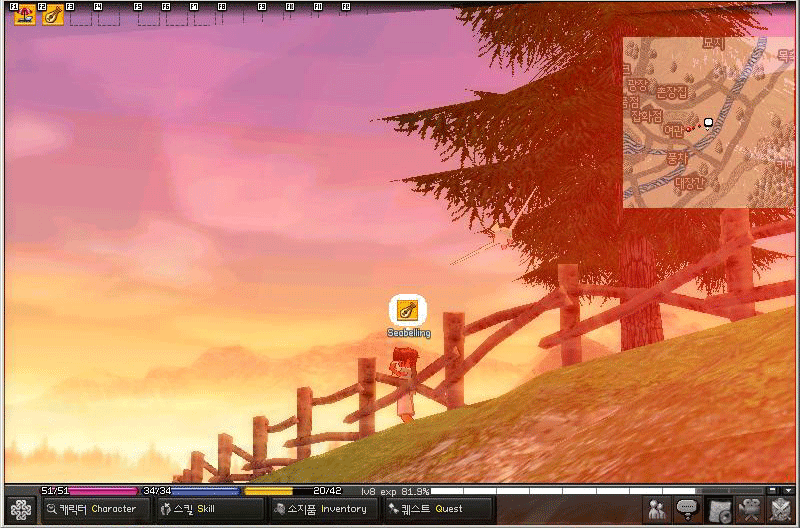Screen dimensions: 800x528
Task: Open the main menu knot icon
Action: pos(21,510)
